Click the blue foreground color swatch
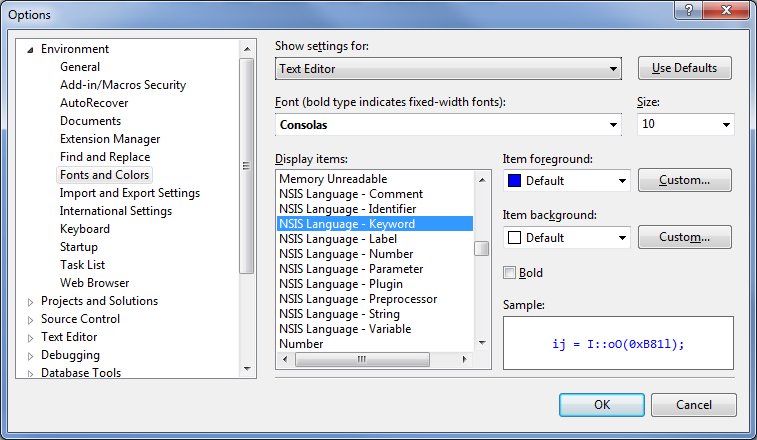Screen dimensions: 757x440 515,181
